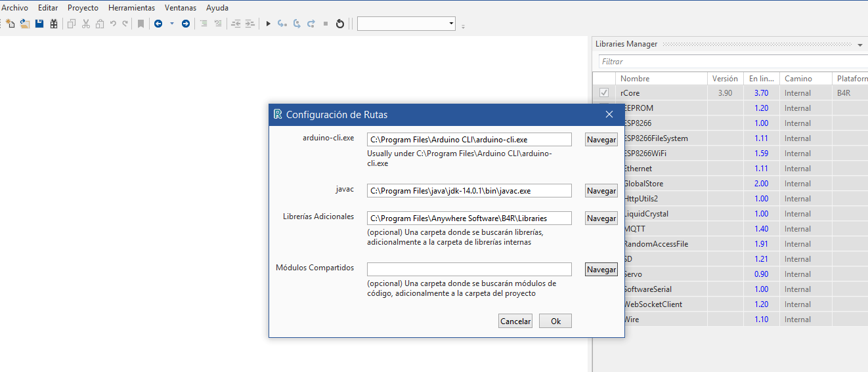The width and height of the screenshot is (868, 372).
Task: Click the Navigate Backward blue arrow
Action: (158, 24)
